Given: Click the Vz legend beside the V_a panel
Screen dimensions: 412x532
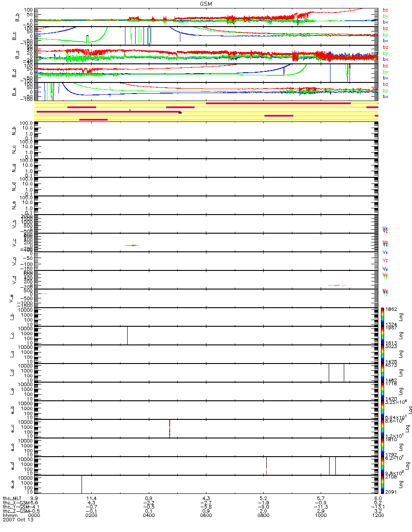Looking at the screenshot, I should [385, 261].
